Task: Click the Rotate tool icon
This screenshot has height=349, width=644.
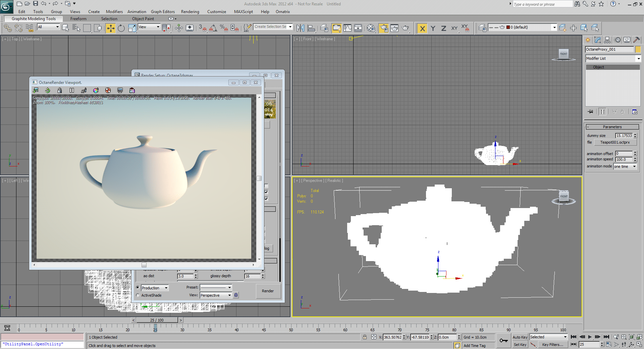Action: point(121,28)
